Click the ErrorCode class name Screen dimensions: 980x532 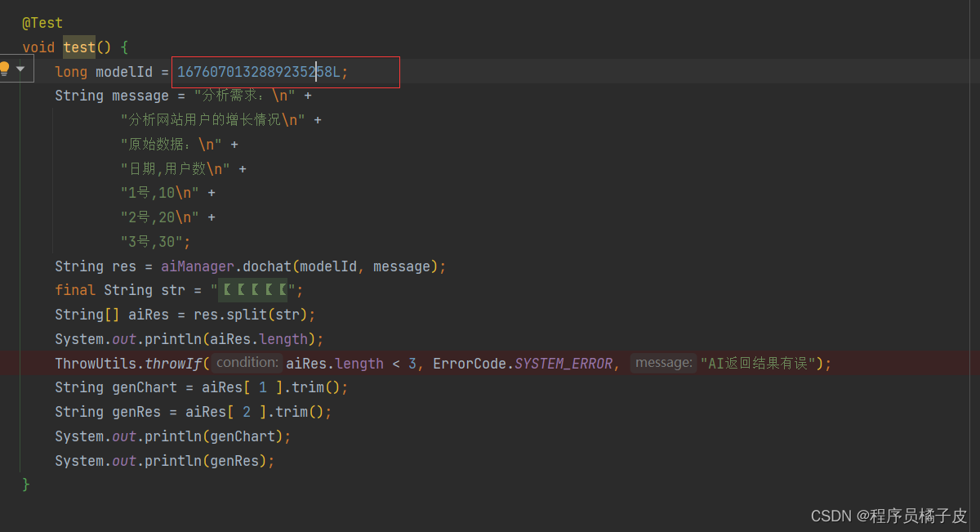pos(470,364)
